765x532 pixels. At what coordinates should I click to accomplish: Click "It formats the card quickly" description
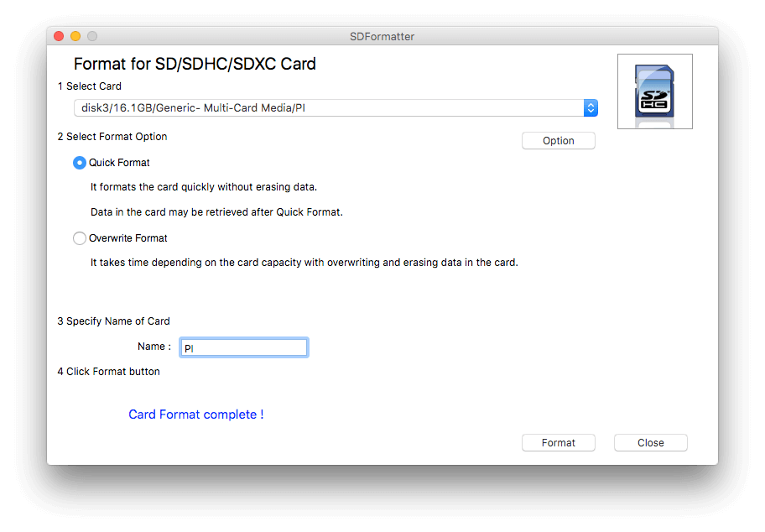click(x=204, y=187)
